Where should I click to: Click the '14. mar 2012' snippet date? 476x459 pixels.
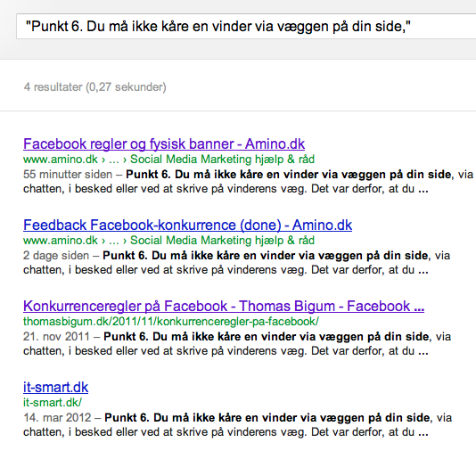click(57, 418)
